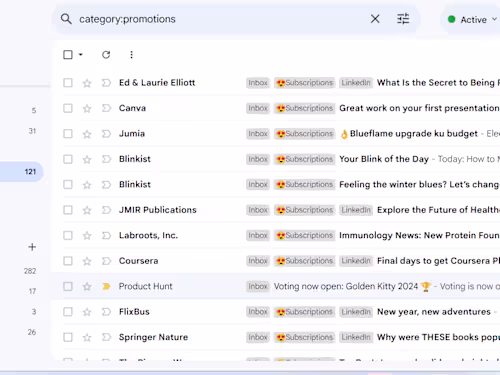Click the search magnifier icon
Viewport: 500px width, 375px height.
(66, 19)
